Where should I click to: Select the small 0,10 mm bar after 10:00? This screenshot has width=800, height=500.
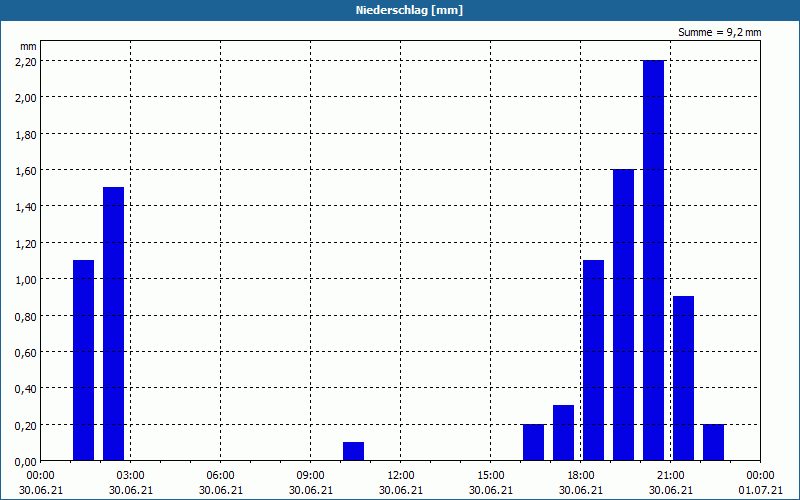(354, 452)
